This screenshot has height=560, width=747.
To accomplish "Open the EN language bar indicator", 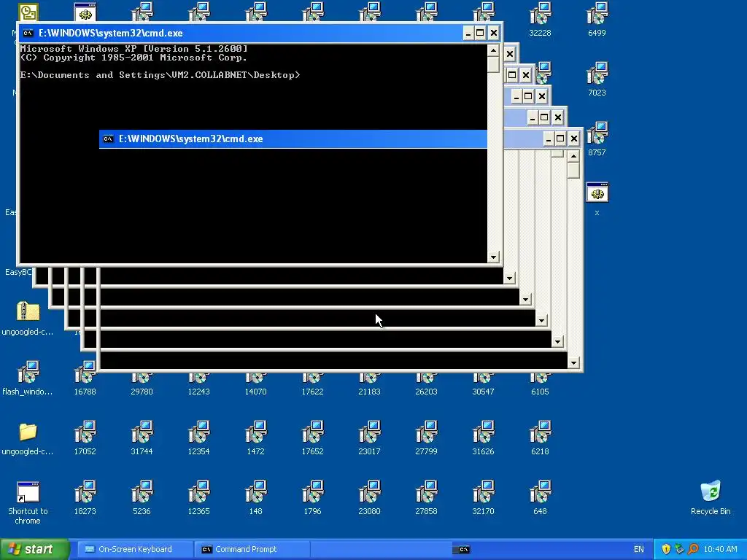I will point(638,549).
